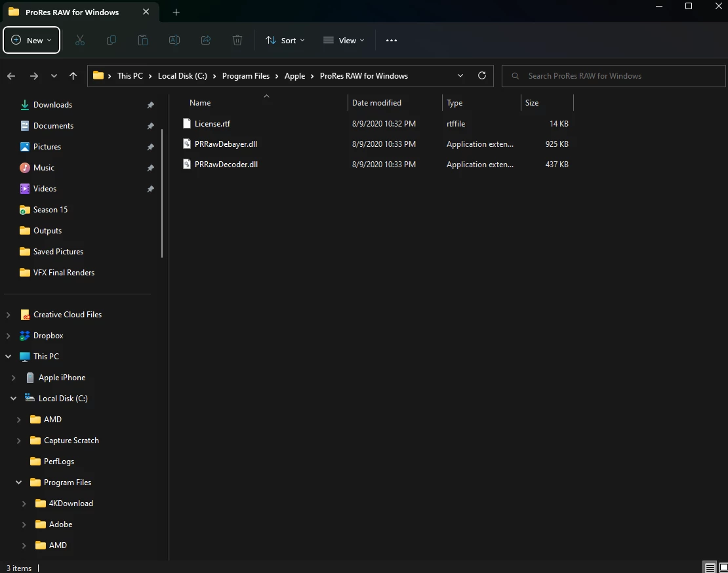Click the navigation pane scrollbar

coord(162,193)
